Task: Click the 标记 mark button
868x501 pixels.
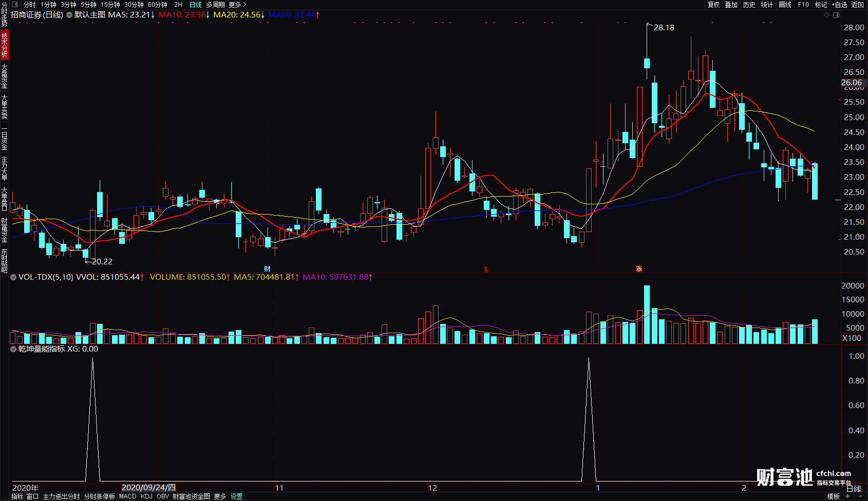Action: point(821,5)
